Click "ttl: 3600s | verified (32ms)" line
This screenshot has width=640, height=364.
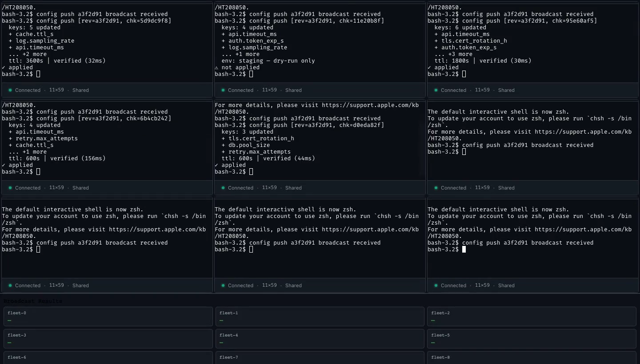click(x=57, y=61)
